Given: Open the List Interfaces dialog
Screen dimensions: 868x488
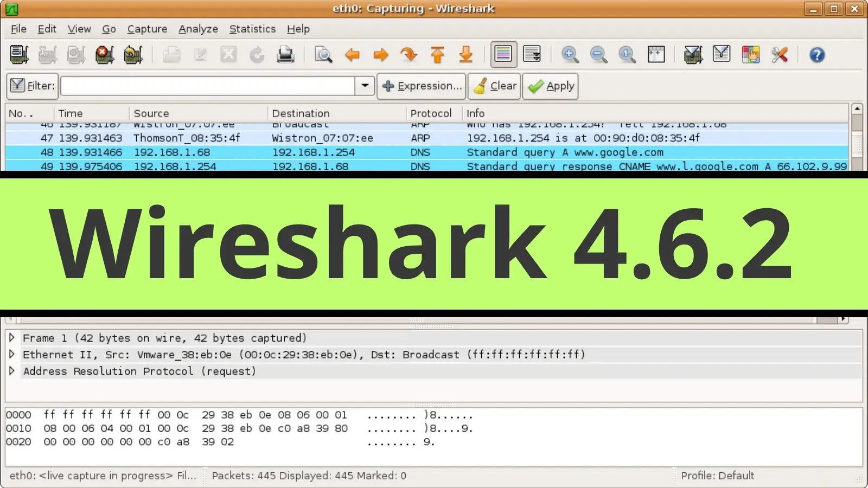Looking at the screenshot, I should (20, 54).
